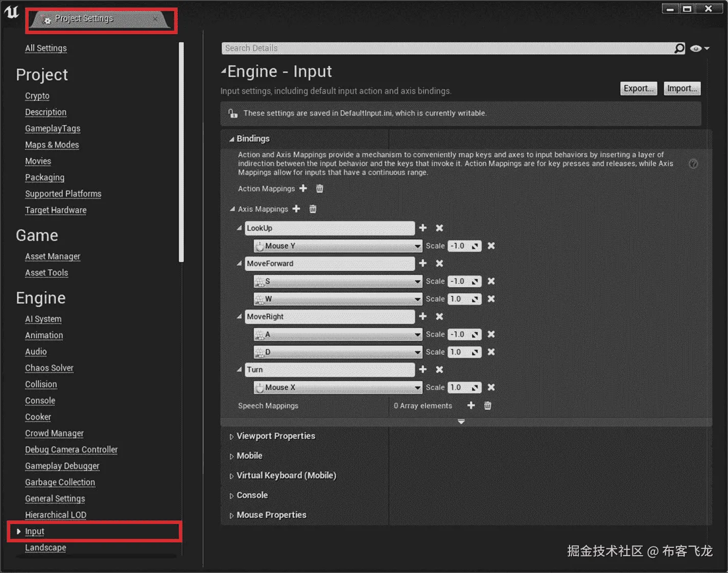This screenshot has width=728, height=573.
Task: Add a key binding to MoveRight
Action: point(422,316)
